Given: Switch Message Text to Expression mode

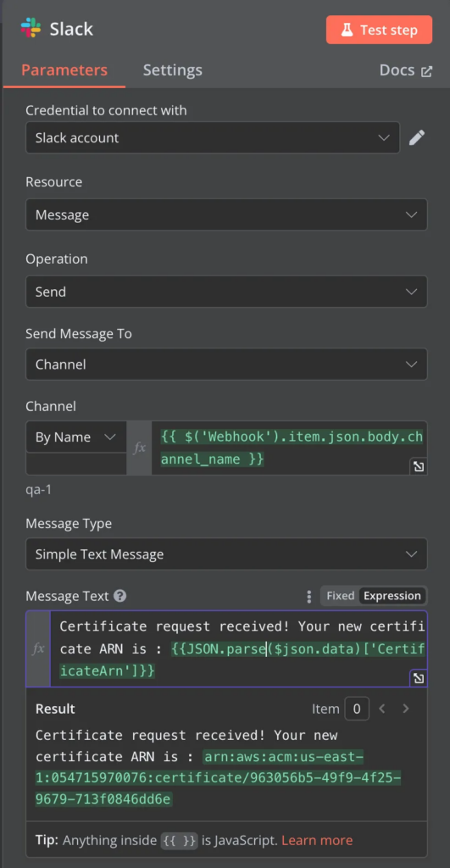Looking at the screenshot, I should pos(392,596).
